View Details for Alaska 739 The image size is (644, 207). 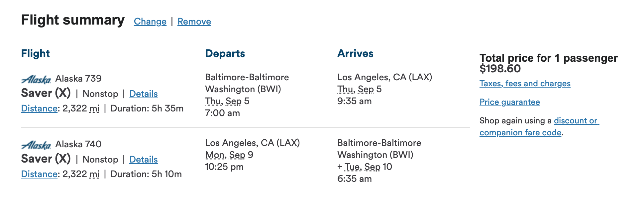coord(144,94)
